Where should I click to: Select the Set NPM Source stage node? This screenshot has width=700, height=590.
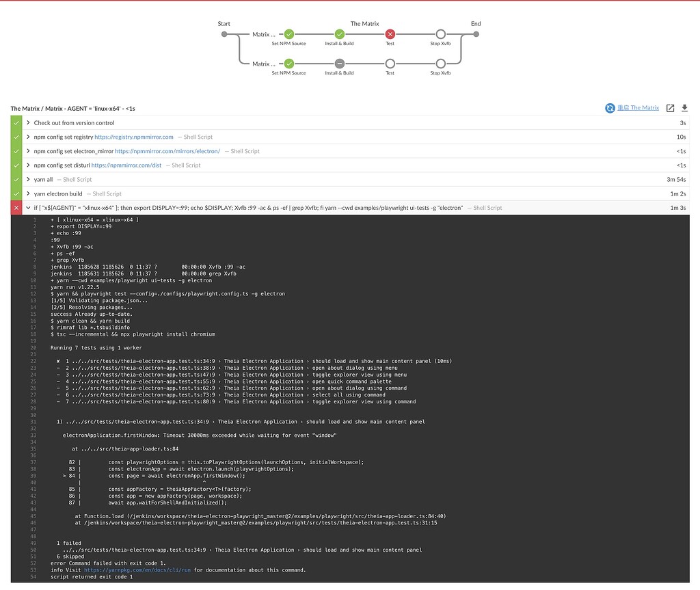pos(288,33)
